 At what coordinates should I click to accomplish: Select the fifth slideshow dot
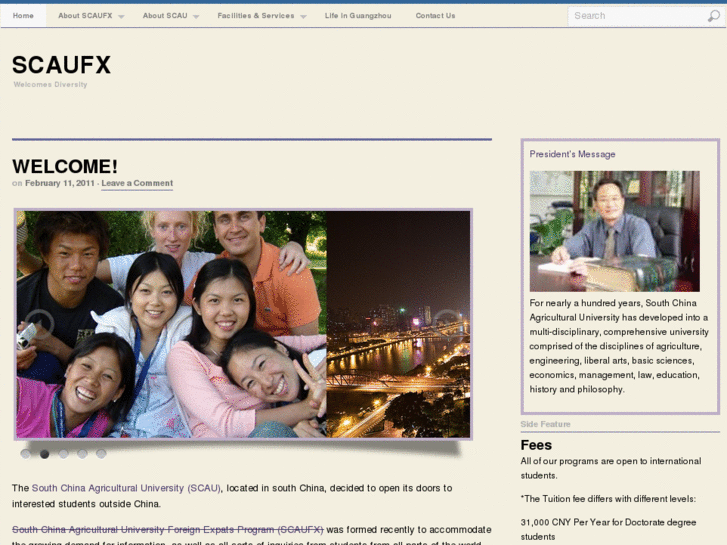click(x=101, y=454)
